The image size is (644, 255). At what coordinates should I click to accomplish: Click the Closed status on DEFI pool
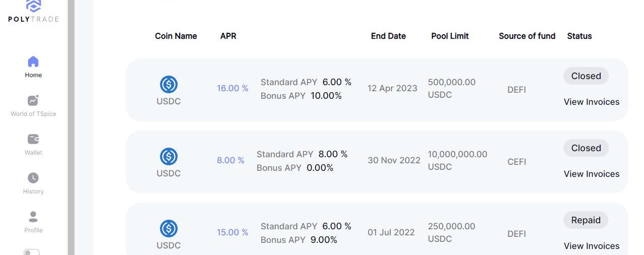(586, 76)
